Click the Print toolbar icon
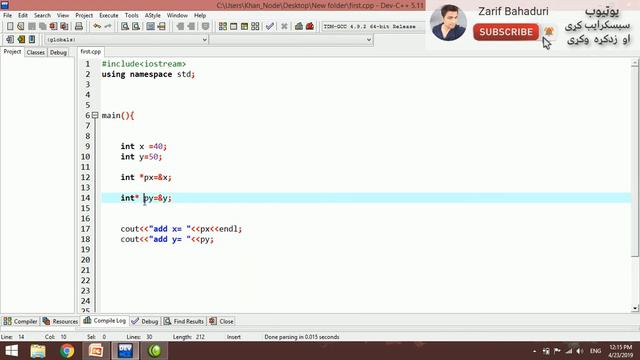The width and height of the screenshot is (640, 360). pyautogui.click(x=79, y=27)
